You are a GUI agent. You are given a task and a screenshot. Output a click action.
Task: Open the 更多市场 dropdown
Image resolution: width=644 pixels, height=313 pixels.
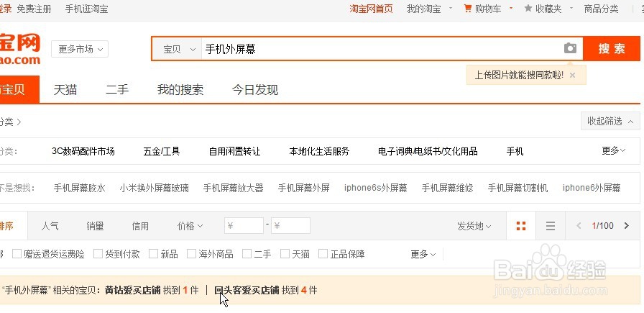pos(80,50)
